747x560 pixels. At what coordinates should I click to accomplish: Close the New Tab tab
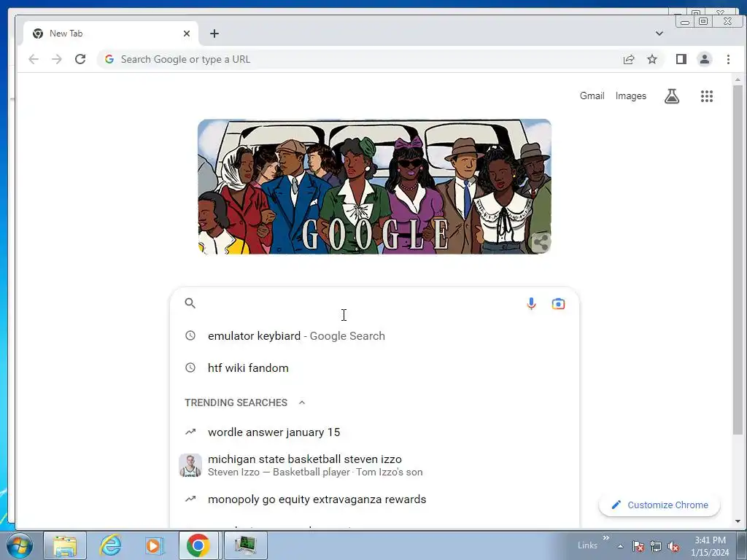[187, 34]
